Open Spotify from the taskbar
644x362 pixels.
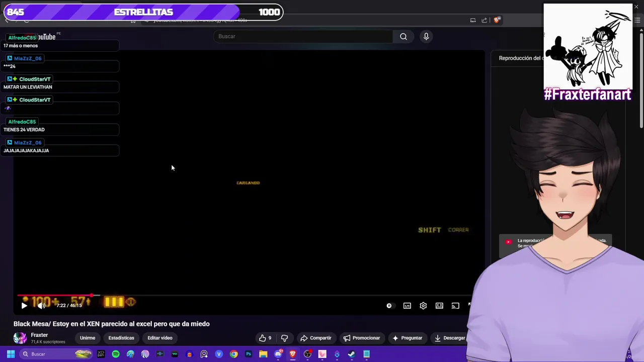[116, 354]
